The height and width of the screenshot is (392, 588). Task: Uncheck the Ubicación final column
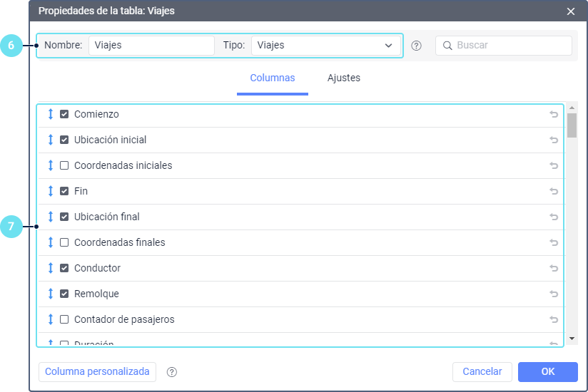pos(64,217)
